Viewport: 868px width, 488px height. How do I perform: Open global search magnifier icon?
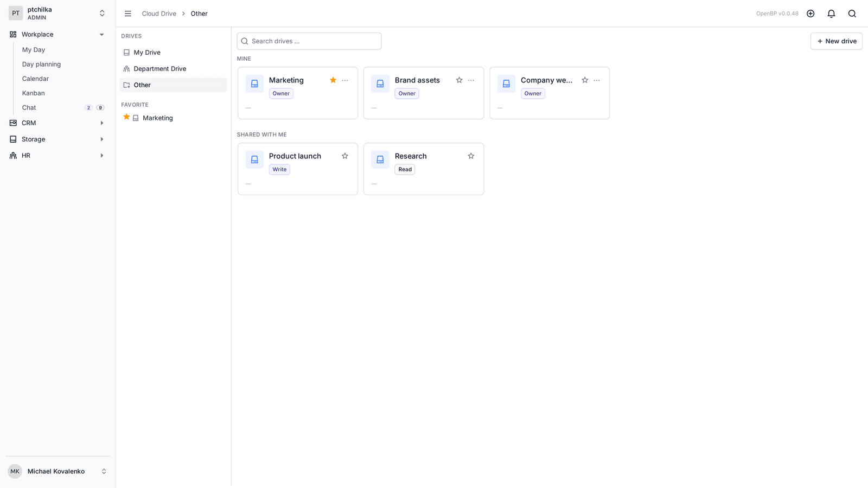[x=852, y=14]
